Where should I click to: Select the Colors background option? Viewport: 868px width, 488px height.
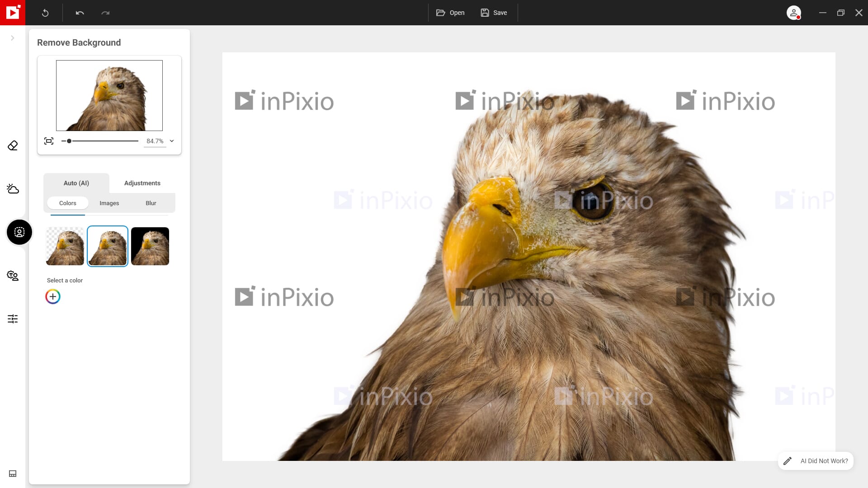pyautogui.click(x=67, y=202)
